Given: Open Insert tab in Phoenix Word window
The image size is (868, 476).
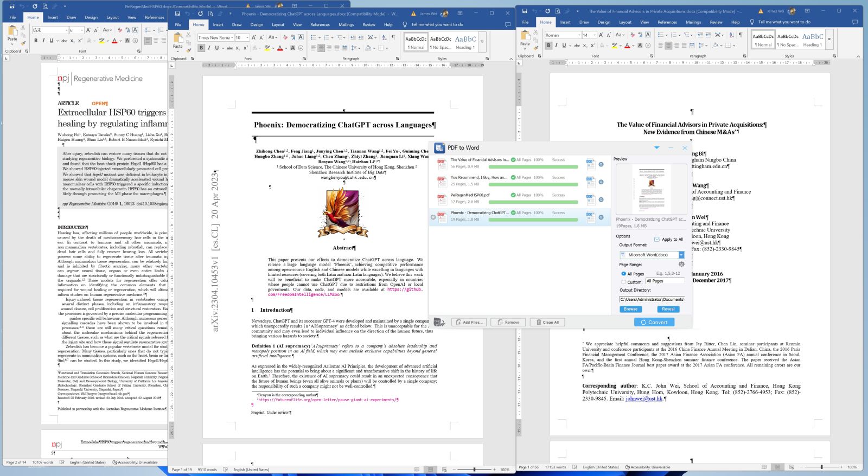Looking at the screenshot, I should coord(218,24).
